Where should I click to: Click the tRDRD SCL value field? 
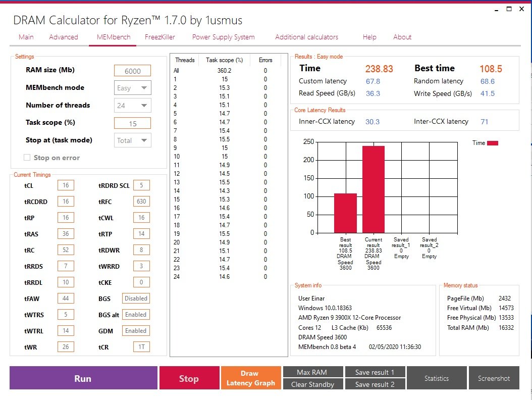point(141,185)
